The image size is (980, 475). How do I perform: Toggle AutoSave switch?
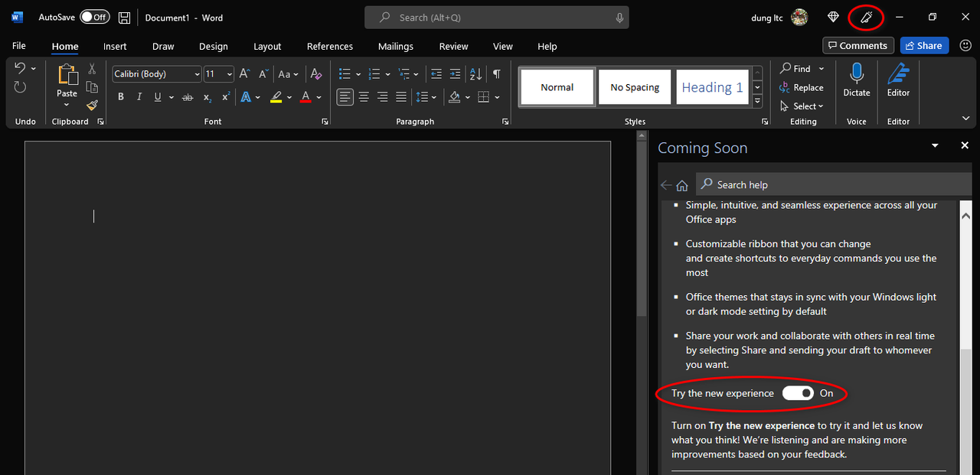coord(94,17)
